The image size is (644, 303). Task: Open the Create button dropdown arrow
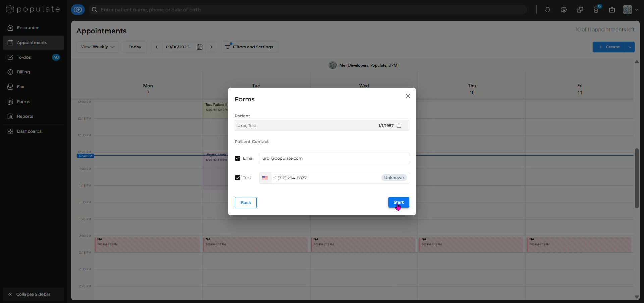(630, 47)
